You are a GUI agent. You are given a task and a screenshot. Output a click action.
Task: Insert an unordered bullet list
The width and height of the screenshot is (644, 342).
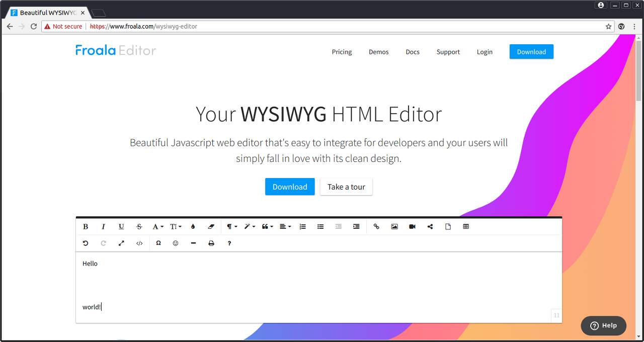pos(320,227)
